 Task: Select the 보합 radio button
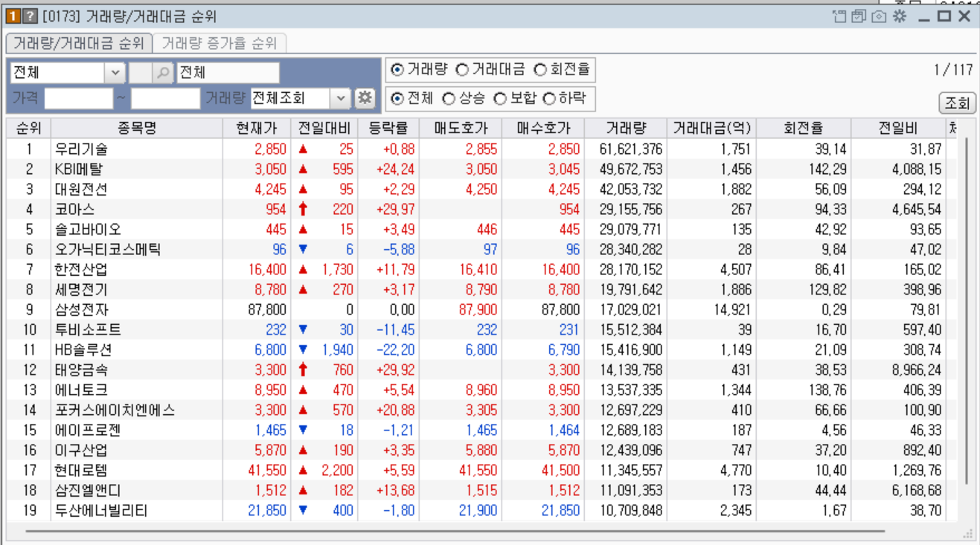click(500, 98)
